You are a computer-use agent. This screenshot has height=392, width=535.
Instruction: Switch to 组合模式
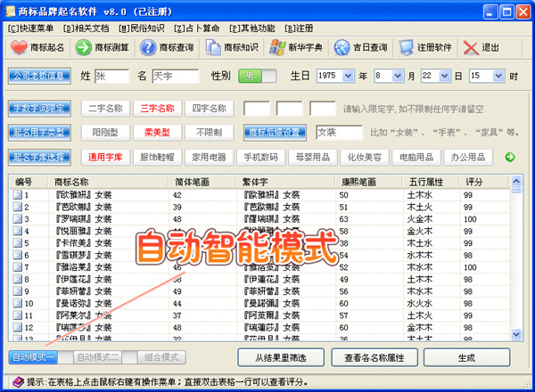click(x=161, y=357)
